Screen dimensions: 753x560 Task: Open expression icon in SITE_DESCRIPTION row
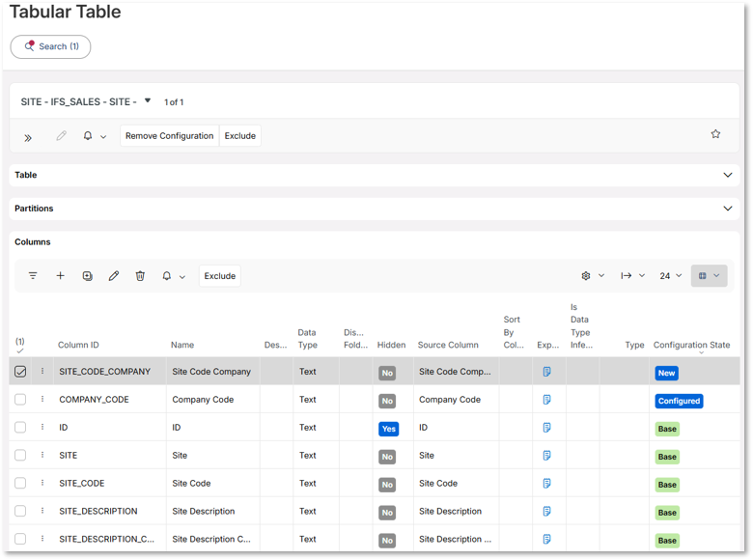pos(546,511)
